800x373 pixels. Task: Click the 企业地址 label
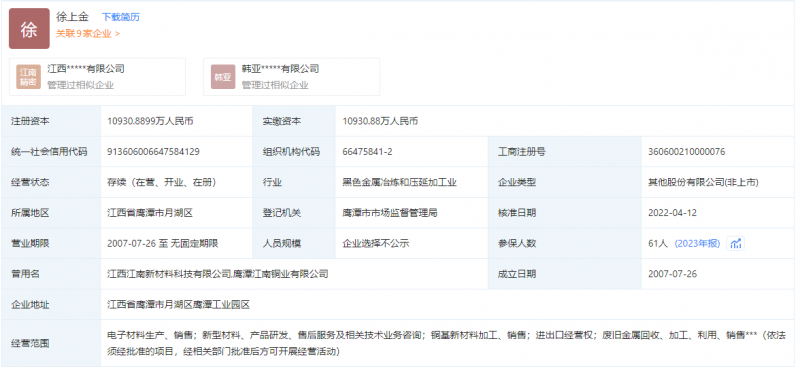[x=30, y=305]
